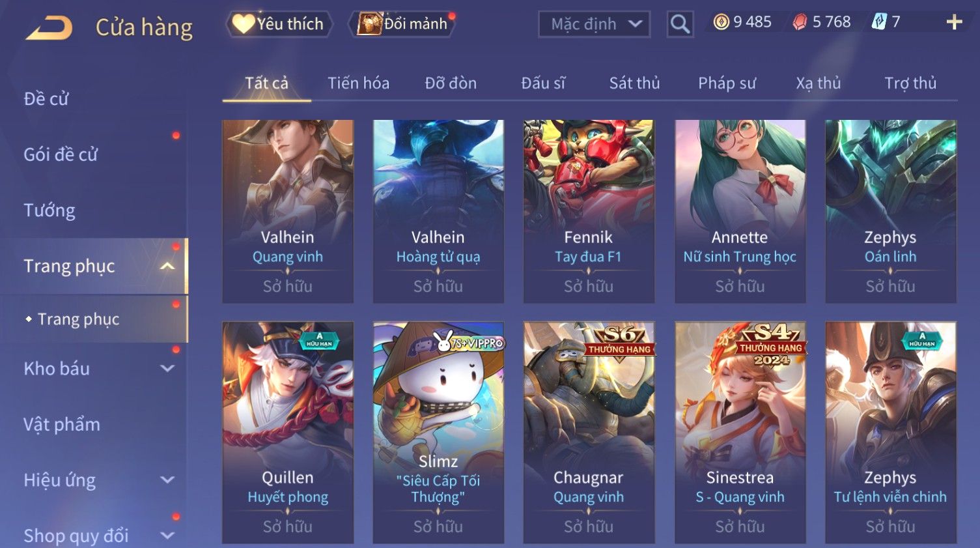Switch to the Pháp sư tab
The height and width of the screenshot is (548, 980).
pos(727,83)
